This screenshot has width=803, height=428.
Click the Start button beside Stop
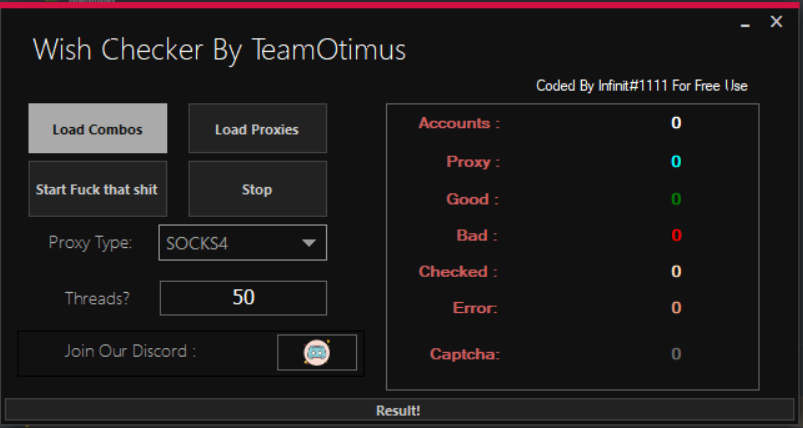[x=98, y=189]
